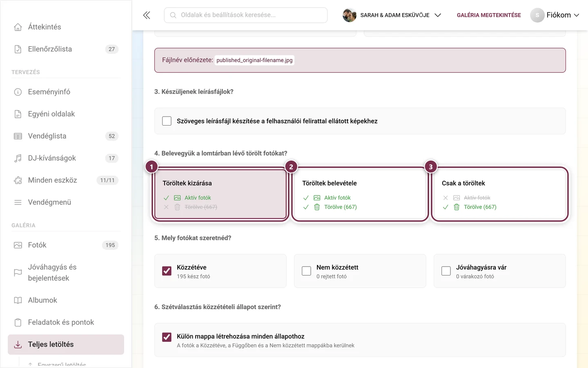Click the Galéria megtekintése link
The width and height of the screenshot is (588, 368).
[489, 15]
